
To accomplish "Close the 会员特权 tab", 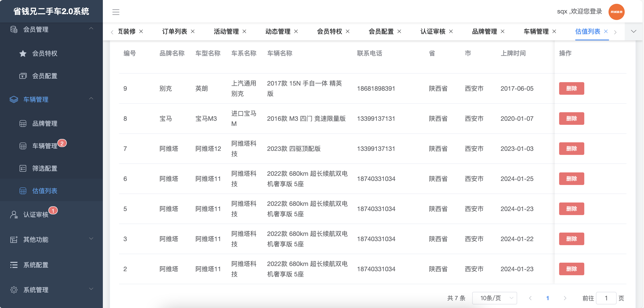I will click(x=348, y=31).
